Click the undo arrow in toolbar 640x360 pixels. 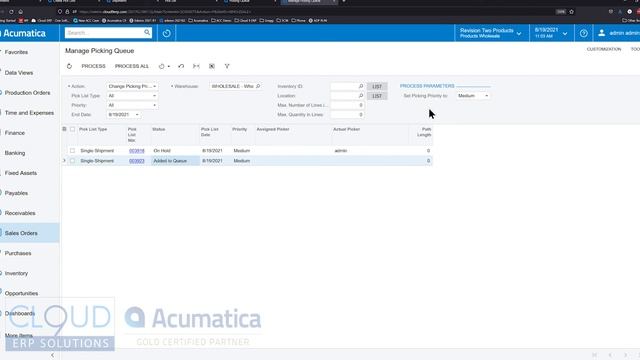pos(181,66)
